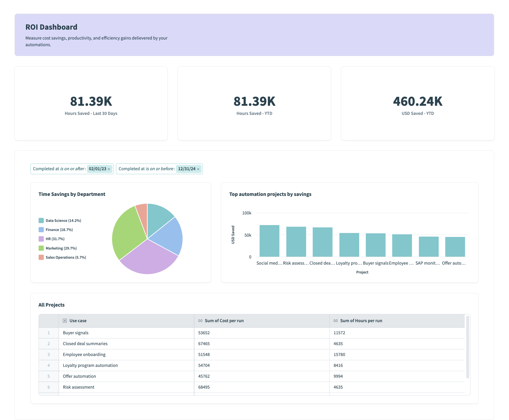Click the Data Science teal legend swatch
509x420 pixels.
(41, 220)
